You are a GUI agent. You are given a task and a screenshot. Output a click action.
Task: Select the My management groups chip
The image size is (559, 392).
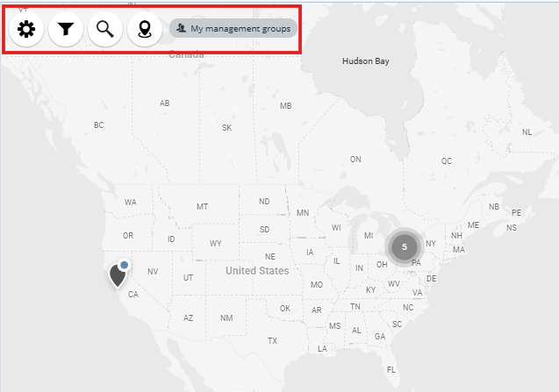pos(233,29)
